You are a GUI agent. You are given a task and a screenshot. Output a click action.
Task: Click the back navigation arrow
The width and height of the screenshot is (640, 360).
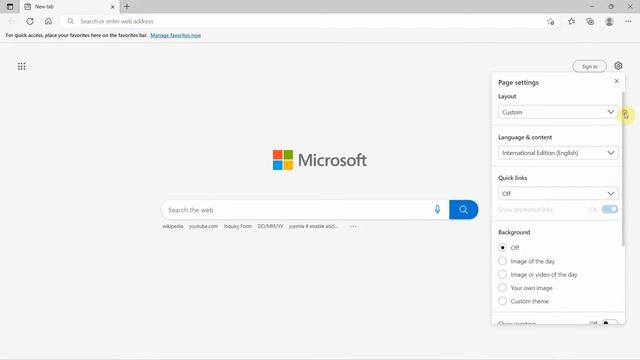tap(11, 21)
